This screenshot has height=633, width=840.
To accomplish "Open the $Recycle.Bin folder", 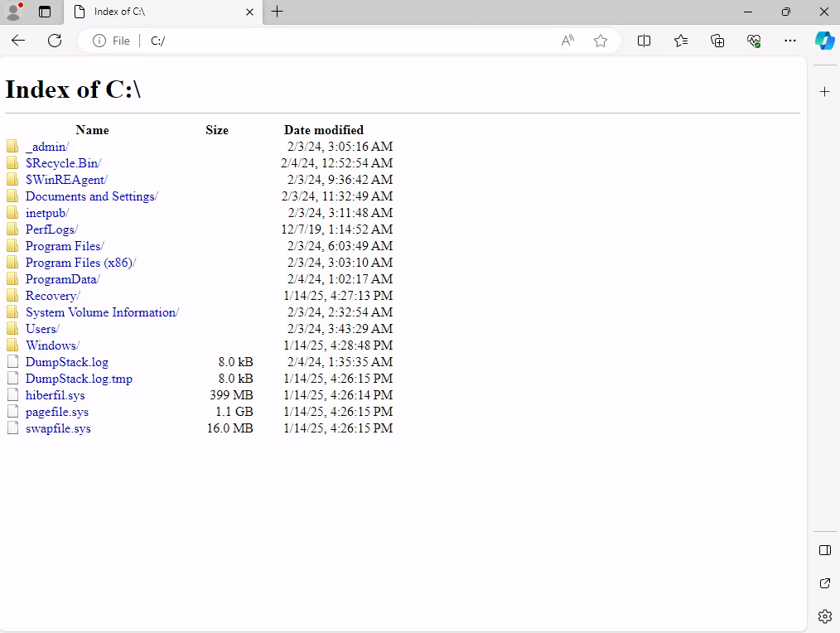I will pos(63,163).
